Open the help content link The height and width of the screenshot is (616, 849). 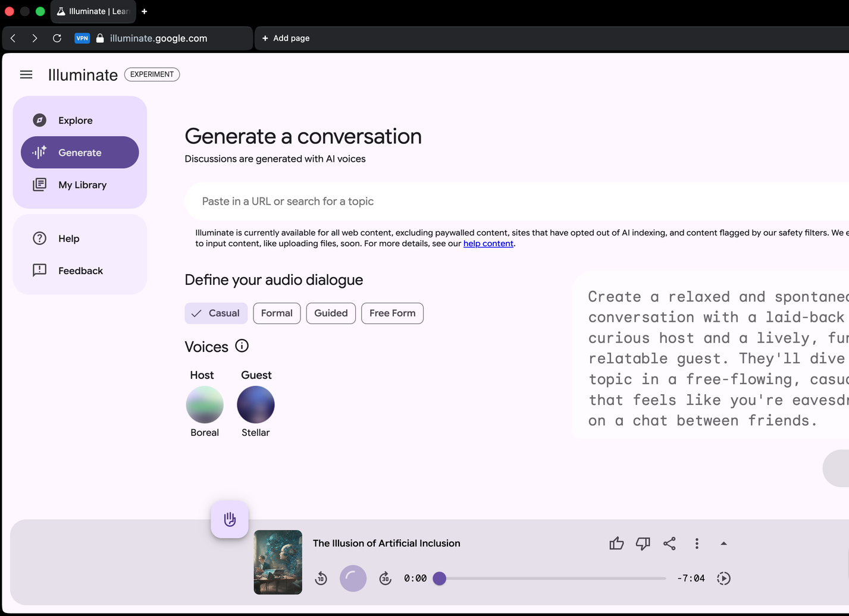click(x=488, y=244)
